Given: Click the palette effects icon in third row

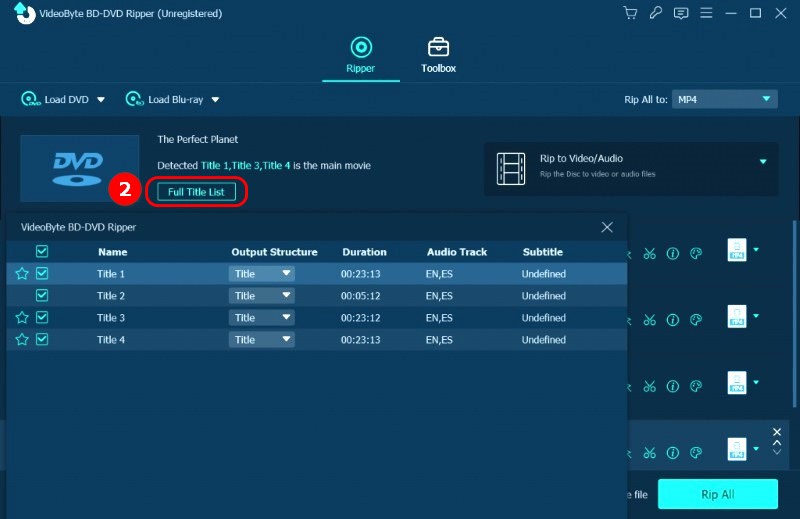Looking at the screenshot, I should click(x=698, y=386).
